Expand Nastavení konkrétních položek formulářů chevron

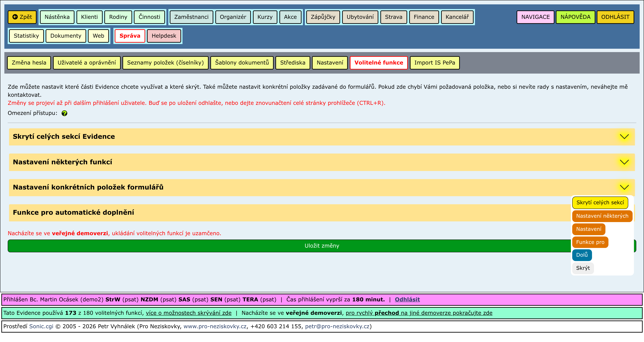[624, 187]
